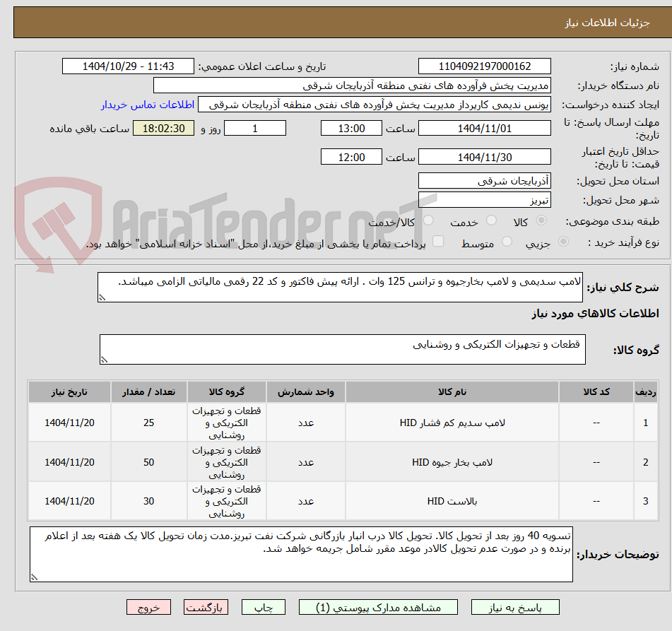
Task: Select item بالاست HID
Action: pyautogui.click(x=452, y=501)
